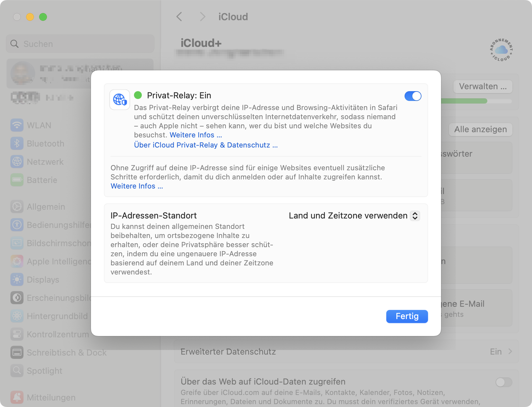Toggle Über das Web auf iCloud-Daten zugreifen
This screenshot has width=532, height=407.
(504, 382)
